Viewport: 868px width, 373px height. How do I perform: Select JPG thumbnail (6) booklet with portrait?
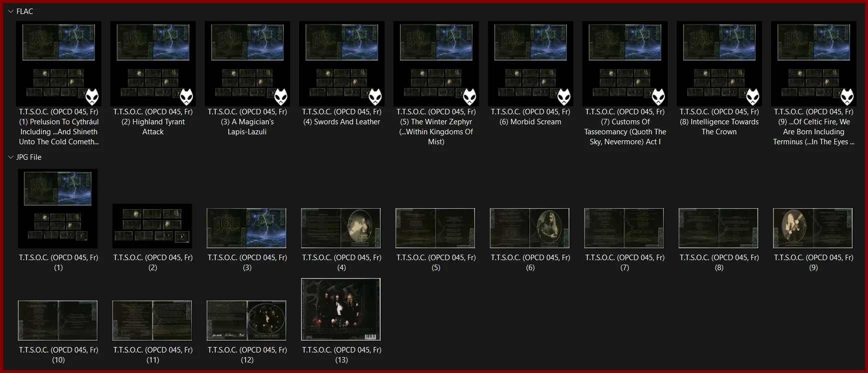tap(530, 228)
